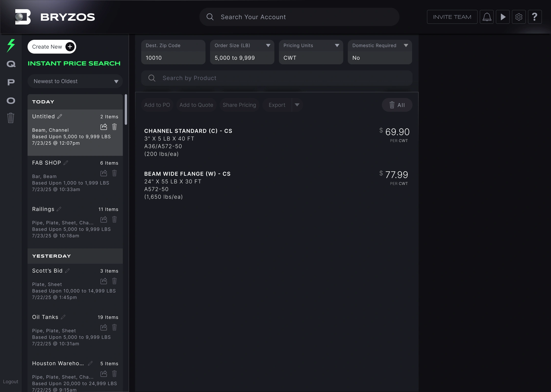
Task: Open the Pricing Units dropdown
Action: [337, 45]
